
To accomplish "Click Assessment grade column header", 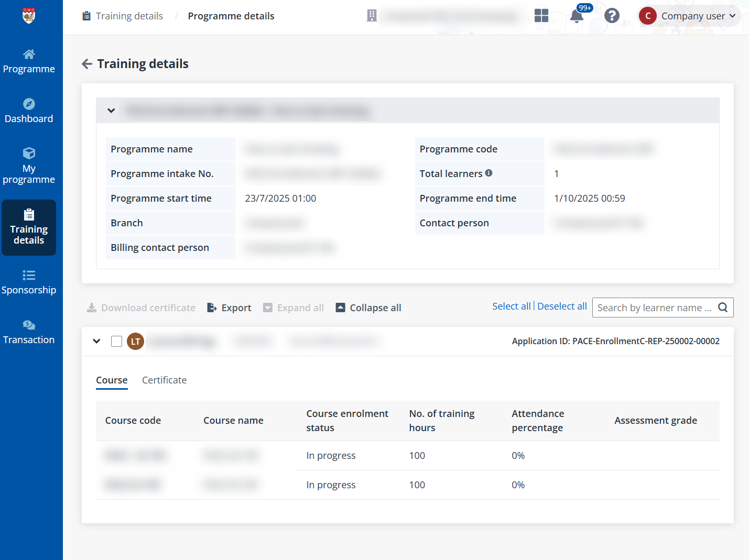I will pyautogui.click(x=656, y=421).
